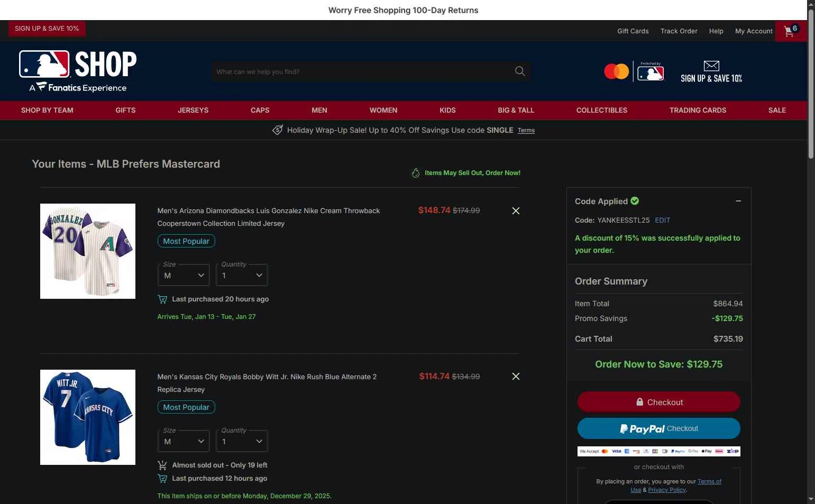Viewport: 815px width, 504px height.
Task: Open the Jerseys menu
Action: pos(193,110)
